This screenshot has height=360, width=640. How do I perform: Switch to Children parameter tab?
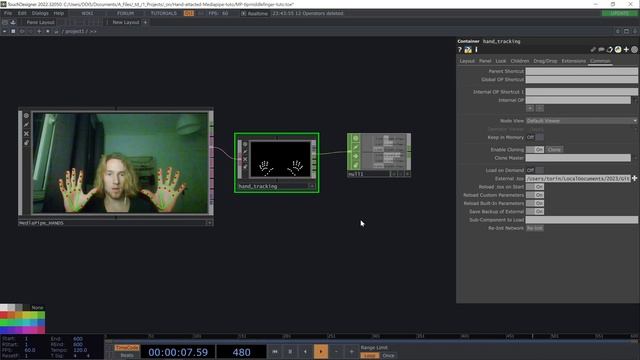coord(520,61)
